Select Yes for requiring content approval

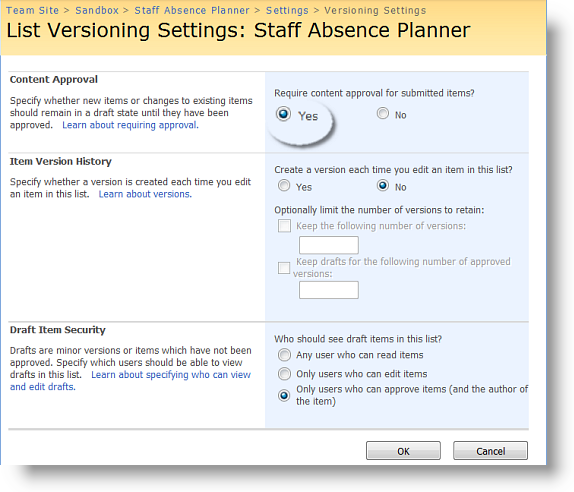coord(283,114)
